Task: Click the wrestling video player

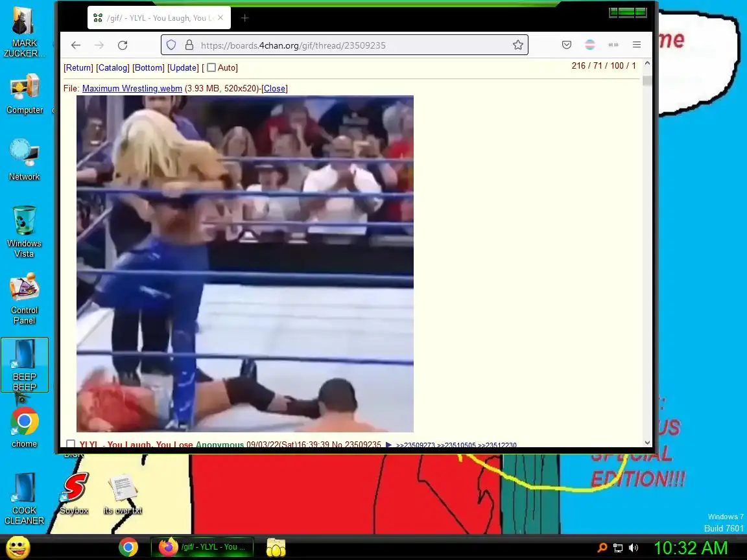Action: pos(245,264)
